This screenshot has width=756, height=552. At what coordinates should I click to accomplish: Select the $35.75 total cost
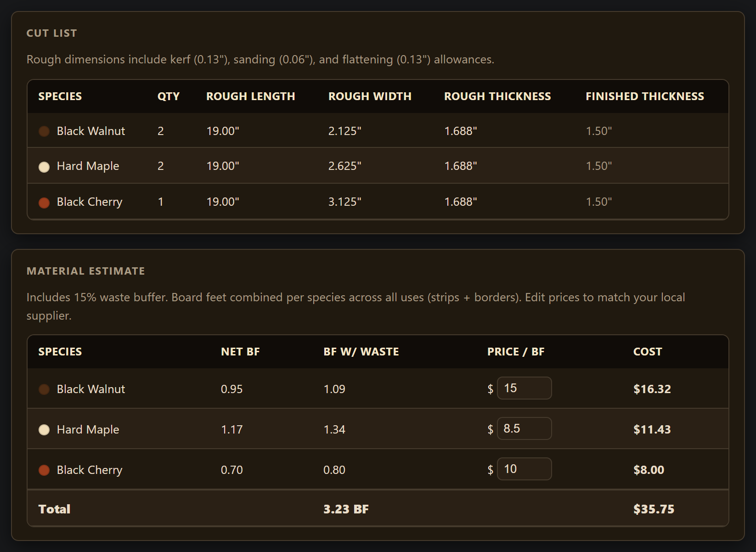click(x=654, y=509)
